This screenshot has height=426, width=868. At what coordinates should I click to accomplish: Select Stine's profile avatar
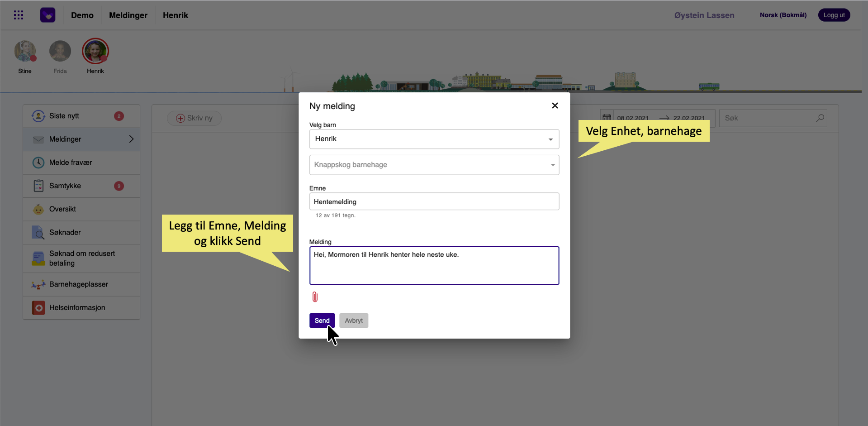(25, 51)
